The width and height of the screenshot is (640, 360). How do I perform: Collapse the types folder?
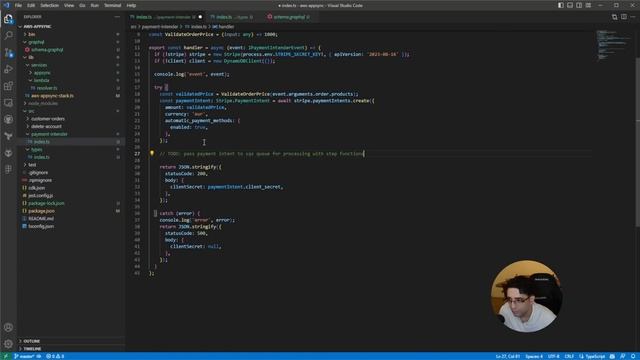tap(36, 149)
